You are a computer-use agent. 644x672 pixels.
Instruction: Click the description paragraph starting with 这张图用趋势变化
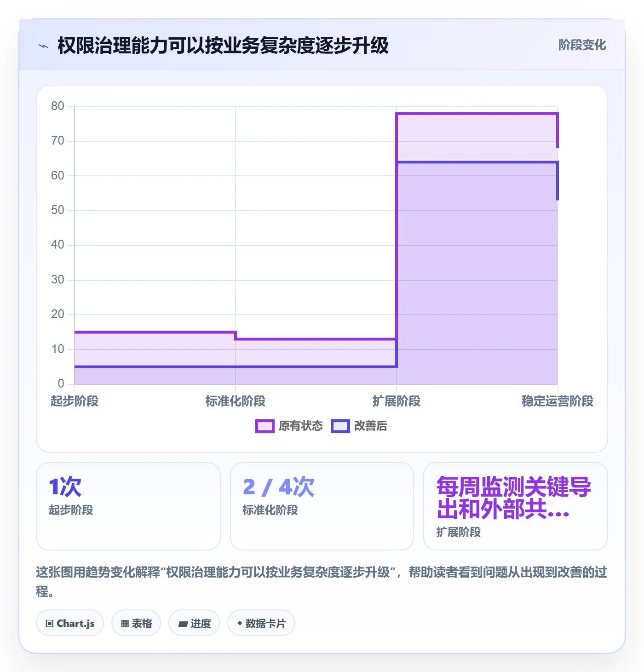322,582
